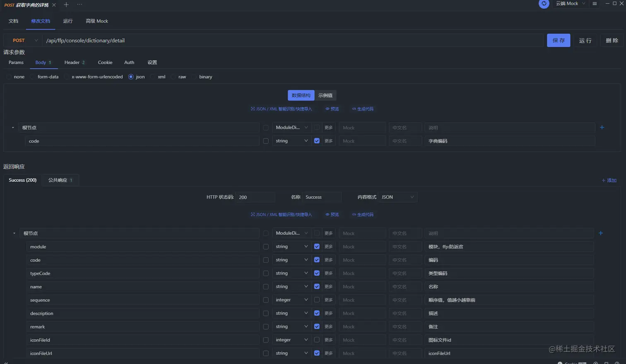This screenshot has width=626, height=364.
Task: Click the HTTP 状态码 field showing 200
Action: point(255,197)
